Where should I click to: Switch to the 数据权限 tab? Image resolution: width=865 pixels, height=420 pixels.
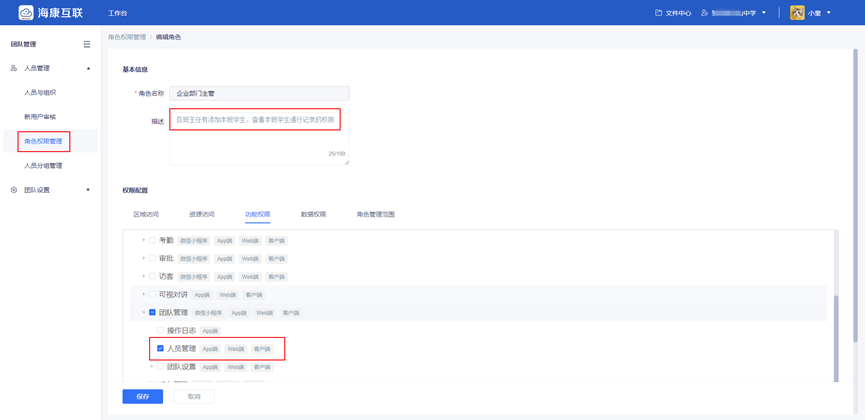(x=313, y=214)
